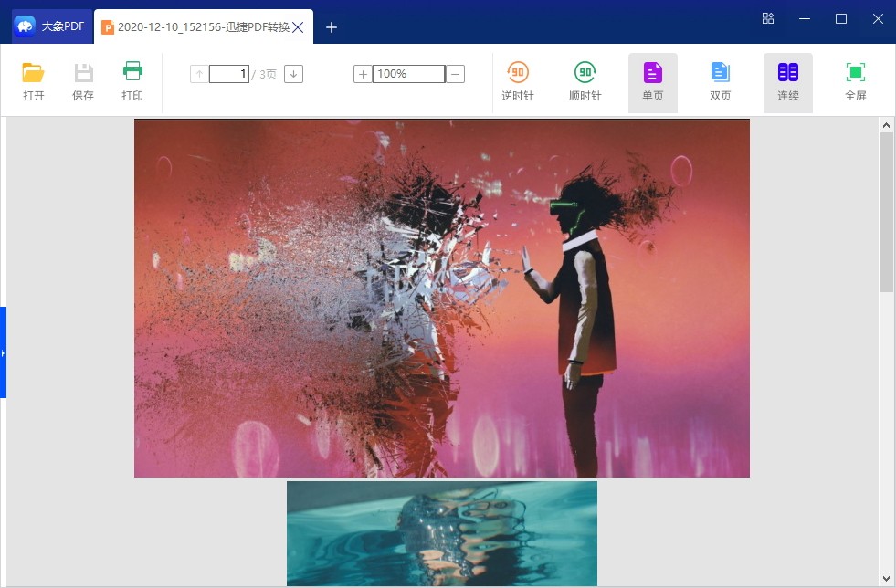Click the page number input field
896x588 pixels.
(229, 74)
